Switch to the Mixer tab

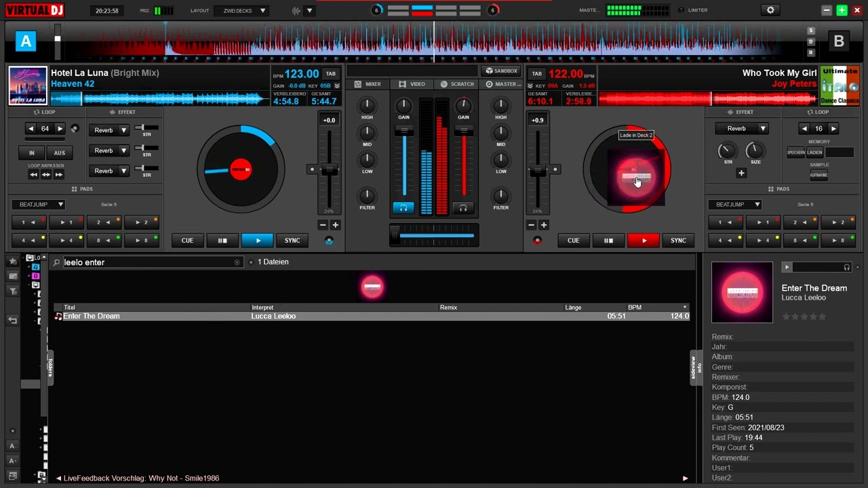point(368,84)
